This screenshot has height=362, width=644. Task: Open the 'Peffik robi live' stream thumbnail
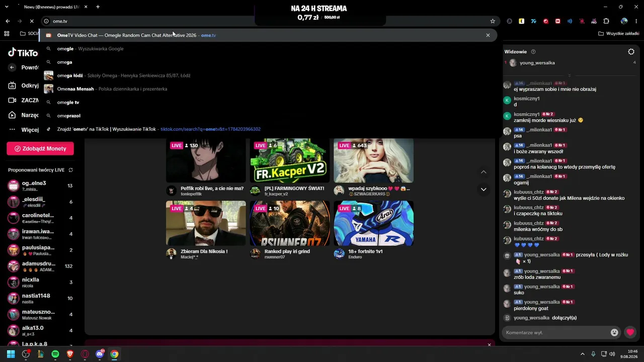[206, 160]
